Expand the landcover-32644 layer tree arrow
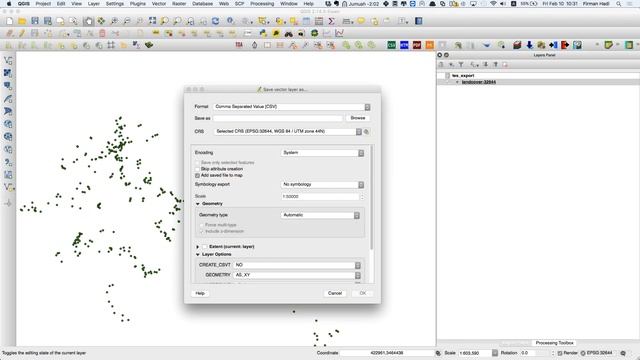The image size is (640, 360). pyautogui.click(x=457, y=82)
